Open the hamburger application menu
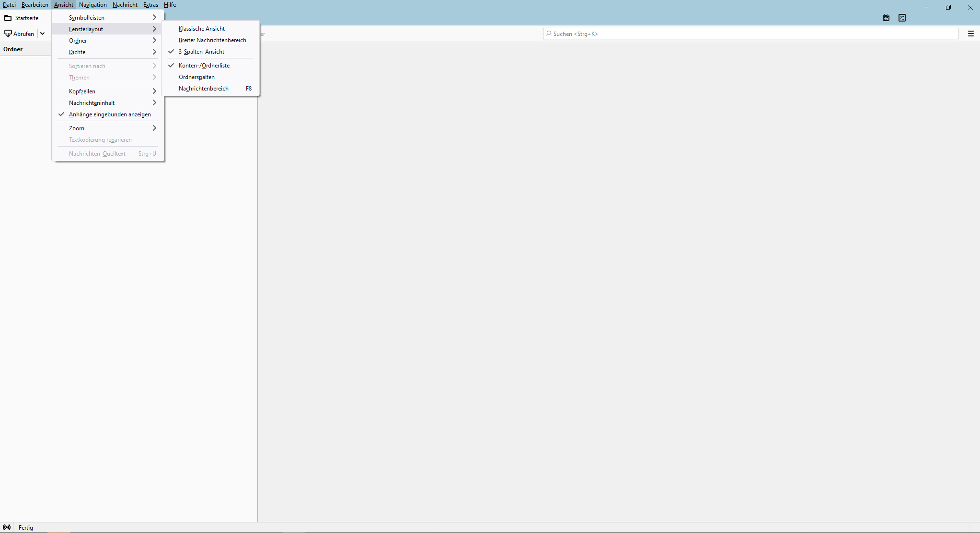 point(970,34)
